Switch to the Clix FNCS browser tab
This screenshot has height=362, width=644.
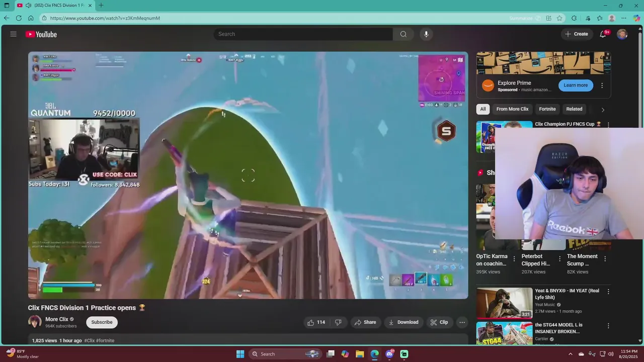coord(54,6)
